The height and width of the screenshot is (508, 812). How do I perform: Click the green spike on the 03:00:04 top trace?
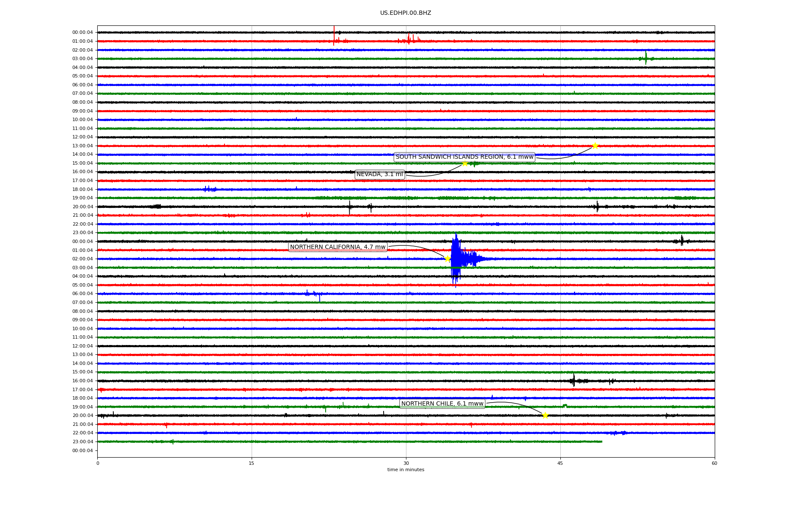point(646,58)
